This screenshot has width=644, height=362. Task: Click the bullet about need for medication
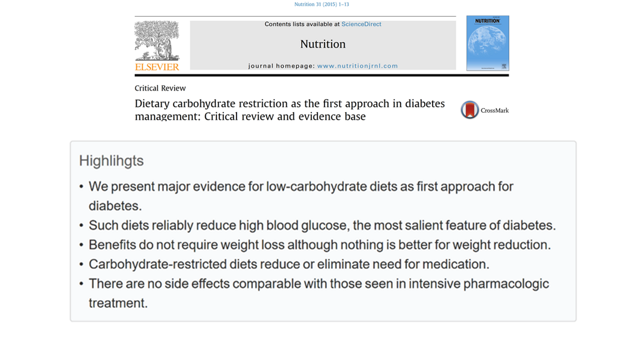[x=289, y=264]
